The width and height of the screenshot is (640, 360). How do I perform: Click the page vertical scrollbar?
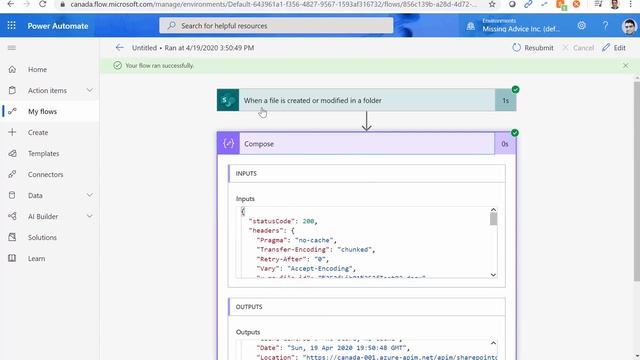636,182
